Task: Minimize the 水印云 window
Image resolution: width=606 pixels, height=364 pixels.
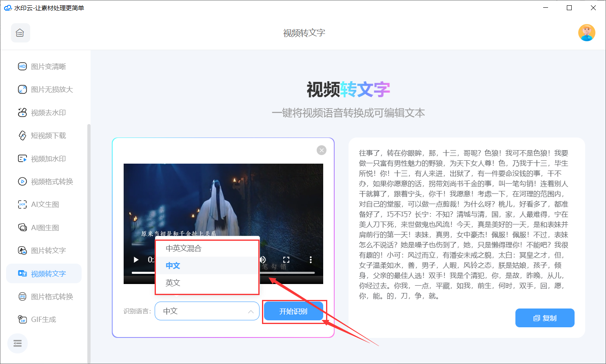Action: (x=546, y=8)
